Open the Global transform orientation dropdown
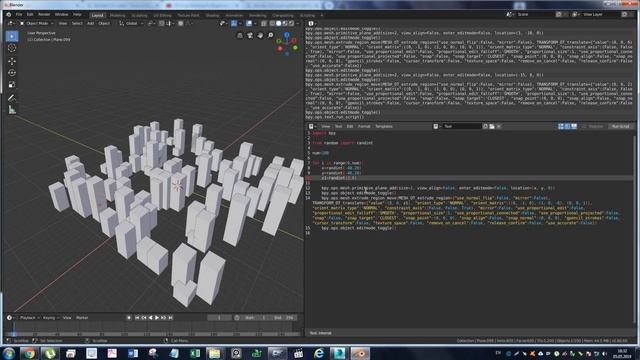 [x=131, y=24]
